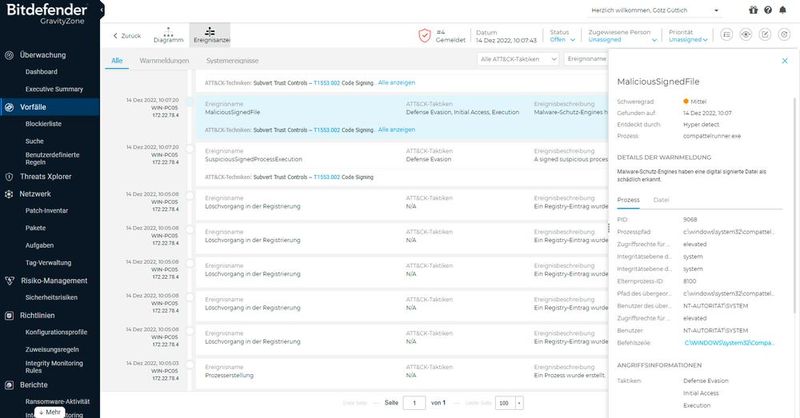Viewport: 800px width, 418px height.
Task: Click the page number input field
Action: tap(414, 402)
